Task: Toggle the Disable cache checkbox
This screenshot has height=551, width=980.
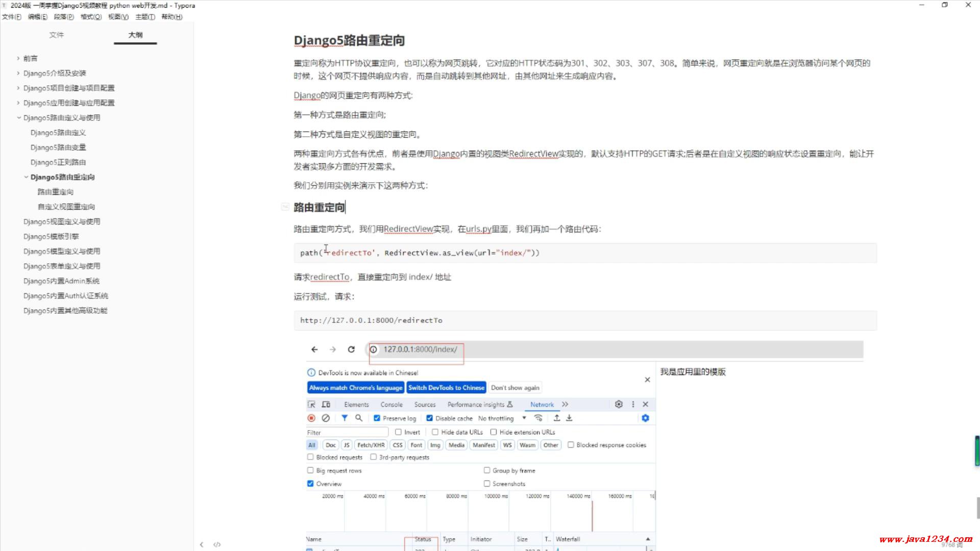Action: point(429,418)
